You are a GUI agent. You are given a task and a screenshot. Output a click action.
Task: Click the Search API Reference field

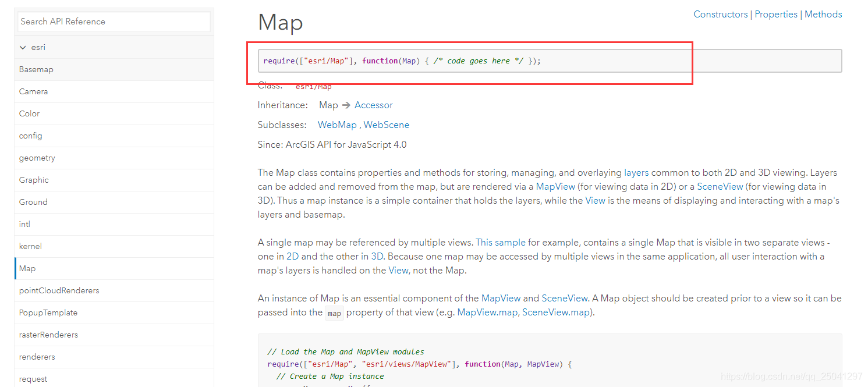pyautogui.click(x=114, y=22)
